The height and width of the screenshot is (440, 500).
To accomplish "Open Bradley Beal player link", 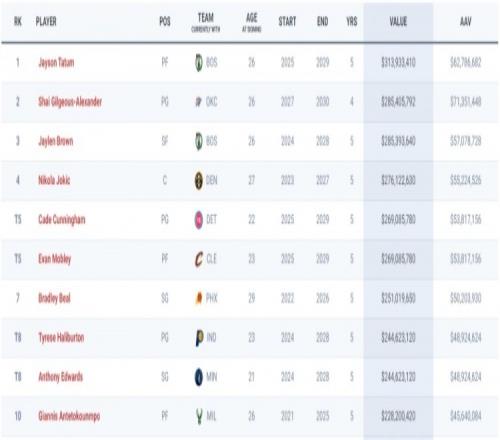I will 54,298.
